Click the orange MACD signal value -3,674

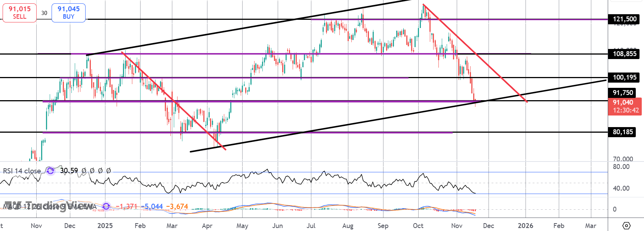177,206
